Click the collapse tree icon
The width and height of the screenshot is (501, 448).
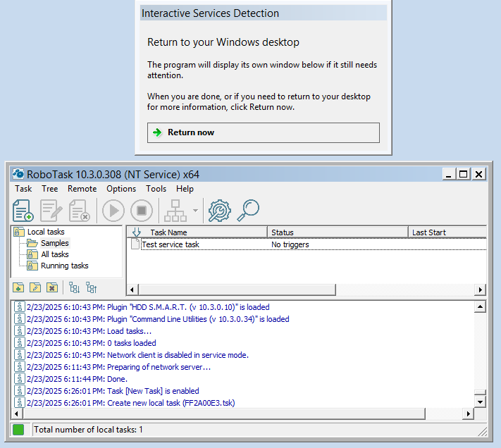point(92,287)
